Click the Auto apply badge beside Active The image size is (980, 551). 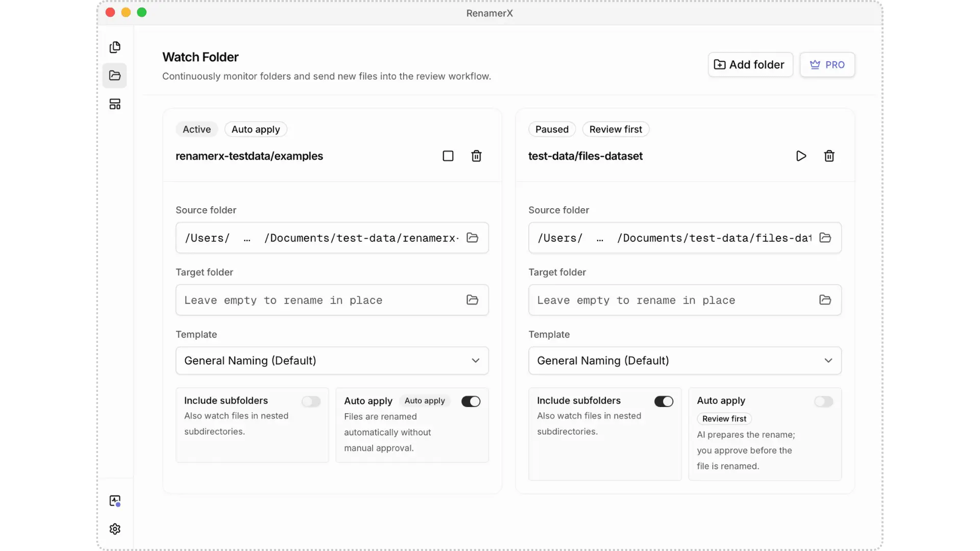256,130
